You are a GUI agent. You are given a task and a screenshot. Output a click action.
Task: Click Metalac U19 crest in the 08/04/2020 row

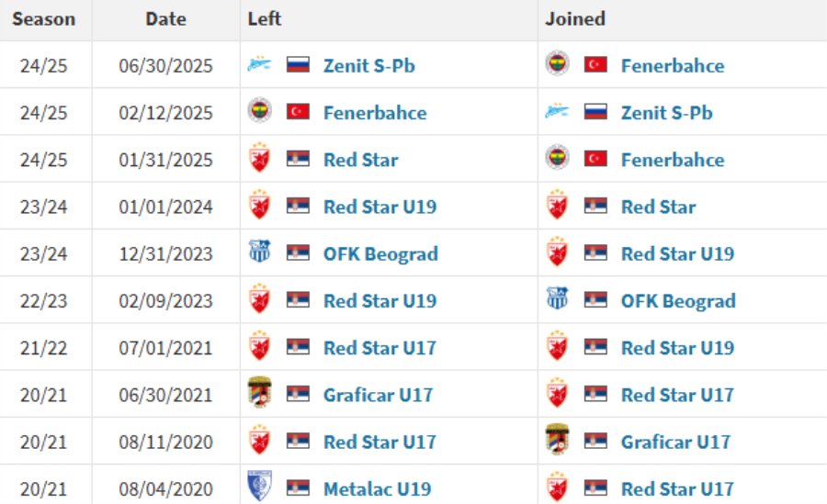click(x=259, y=485)
